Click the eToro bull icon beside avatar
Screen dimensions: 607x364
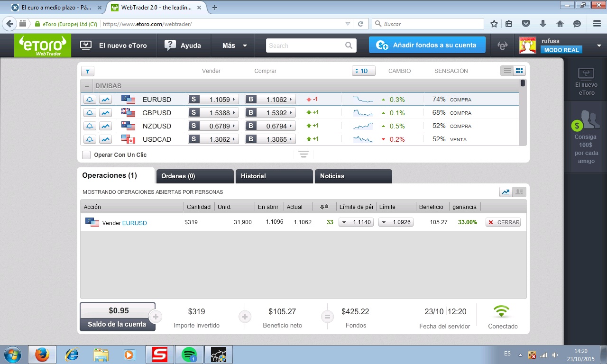(502, 45)
